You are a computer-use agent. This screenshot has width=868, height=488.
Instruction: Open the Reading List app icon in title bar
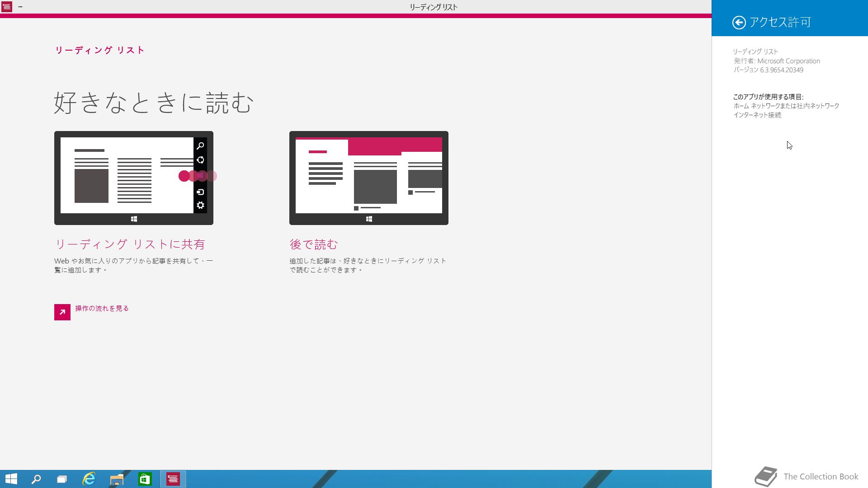coord(6,7)
